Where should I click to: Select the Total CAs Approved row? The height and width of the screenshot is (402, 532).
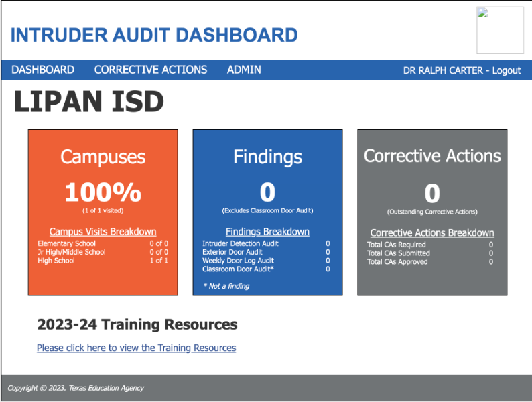(430, 261)
